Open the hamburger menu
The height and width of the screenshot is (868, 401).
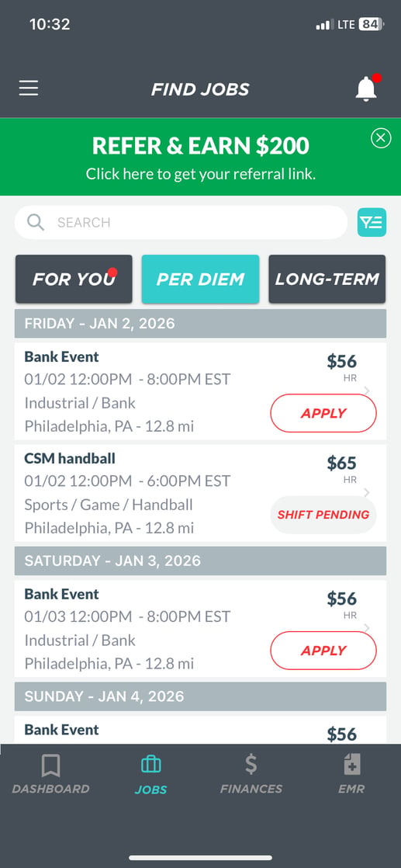pyautogui.click(x=29, y=89)
